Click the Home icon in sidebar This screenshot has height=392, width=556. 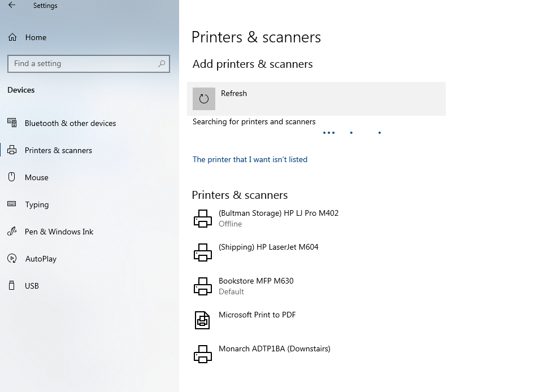click(x=12, y=37)
